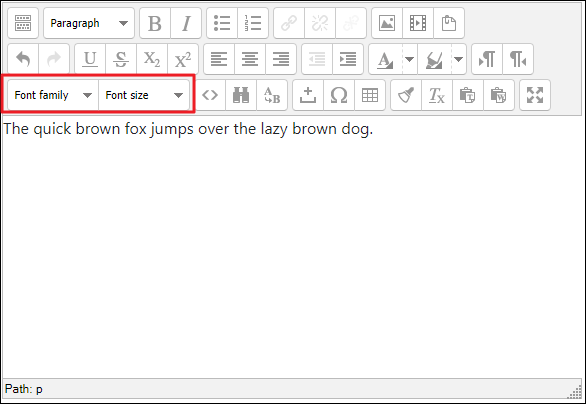Click the path element 'p' in status bar
Viewport: 586px width, 404px height.
coord(39,389)
